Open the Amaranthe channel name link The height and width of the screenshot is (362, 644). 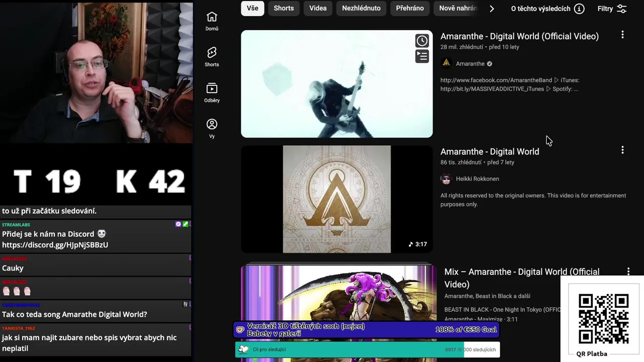470,64
